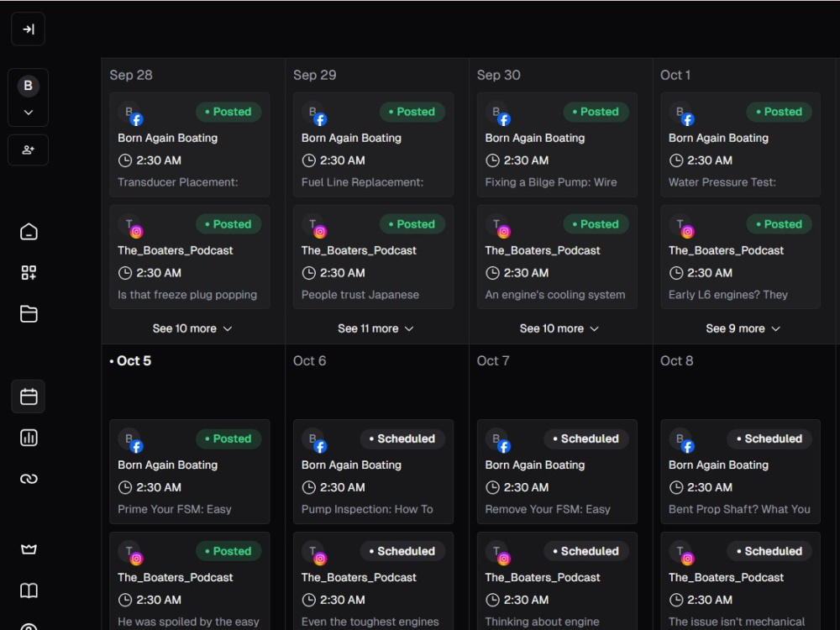Select the Sep 29 date header
Viewport: 840px width, 630px height.
315,75
